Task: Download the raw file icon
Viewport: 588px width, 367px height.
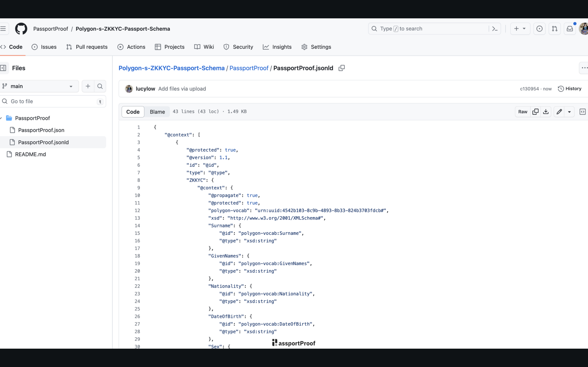Action: click(x=546, y=112)
